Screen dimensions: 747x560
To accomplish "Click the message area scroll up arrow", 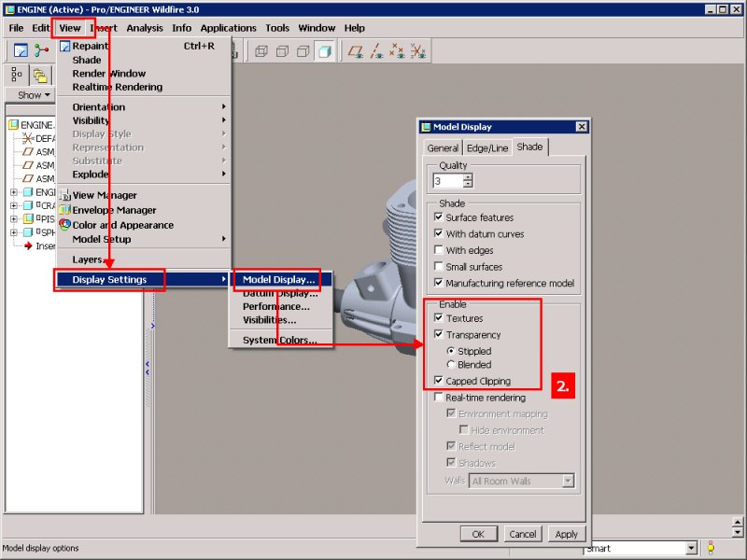I will (738, 522).
